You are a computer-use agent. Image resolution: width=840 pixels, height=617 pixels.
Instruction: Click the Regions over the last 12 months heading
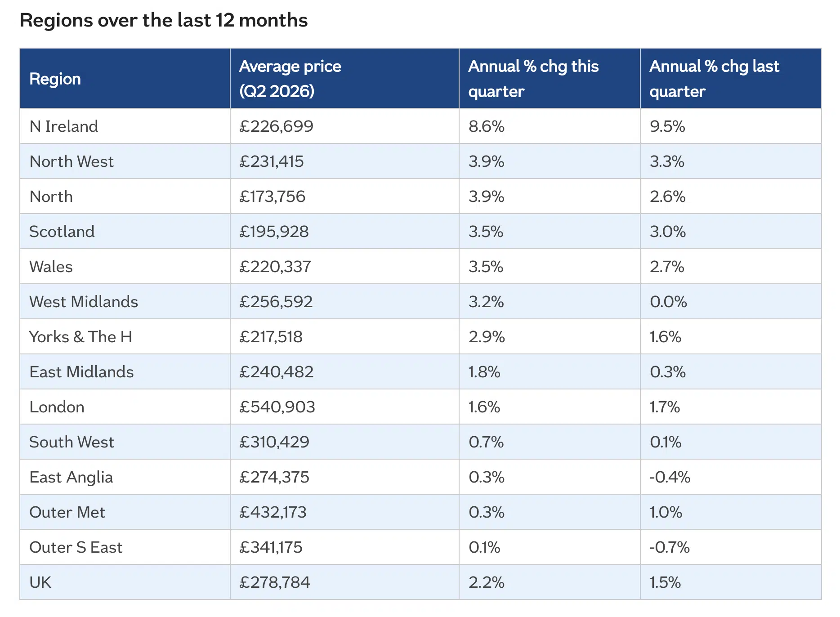tap(164, 20)
